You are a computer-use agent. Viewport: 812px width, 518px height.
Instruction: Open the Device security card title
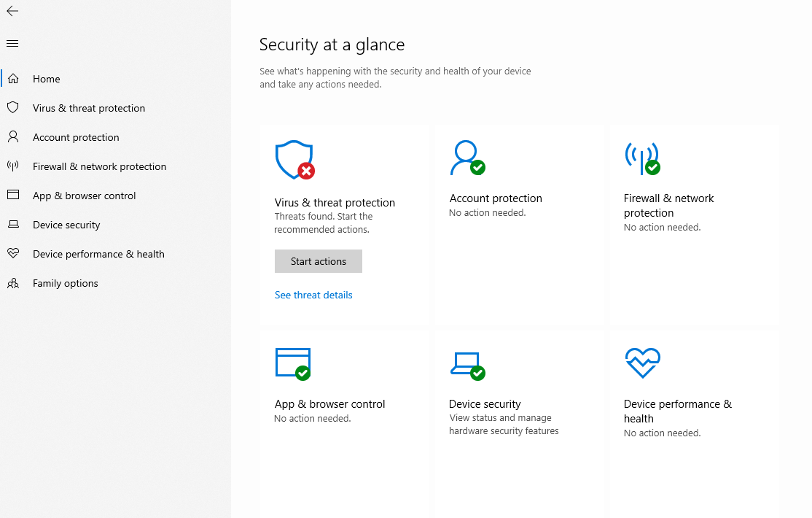[x=485, y=404]
